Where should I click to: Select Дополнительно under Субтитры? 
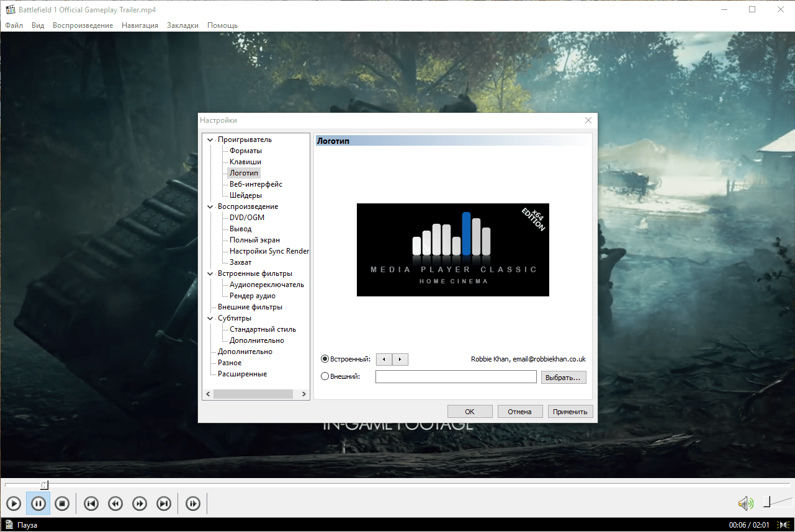click(x=257, y=340)
